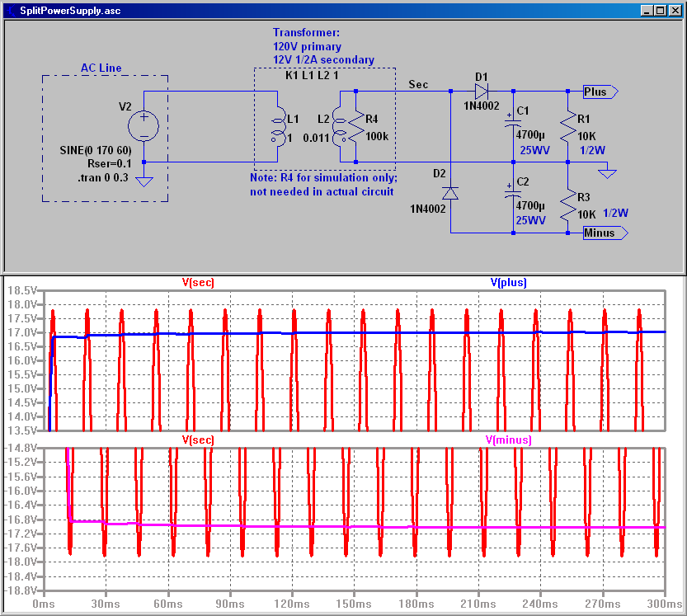Click the 13.5V axis label in upper plot
687x616 pixels.
click(x=22, y=430)
